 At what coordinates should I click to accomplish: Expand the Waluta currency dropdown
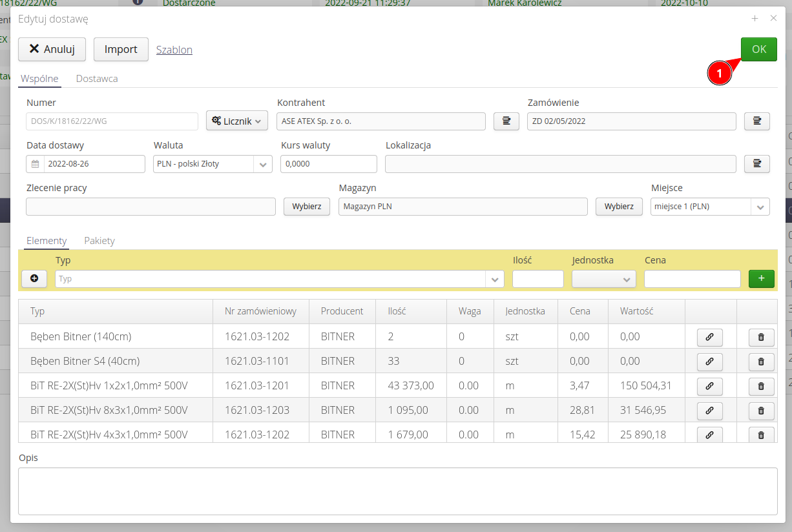pos(263,165)
